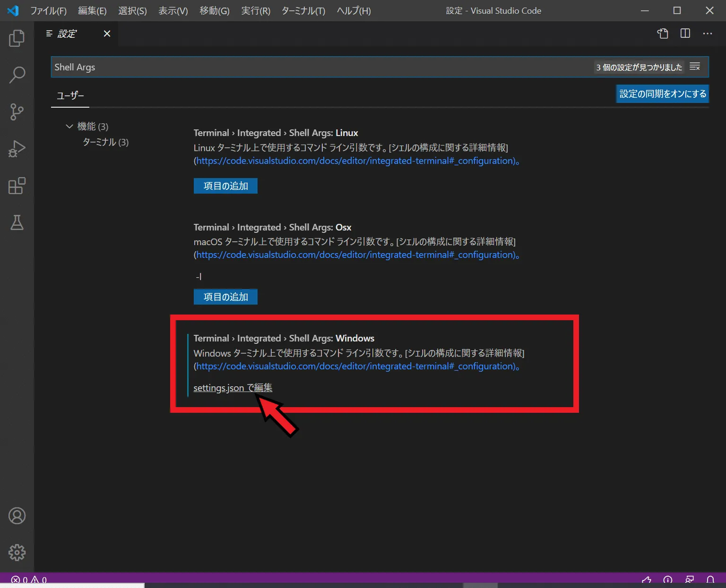726x588 pixels.
Task: Click the Shell Args: Osx setting title
Action: tap(272, 227)
